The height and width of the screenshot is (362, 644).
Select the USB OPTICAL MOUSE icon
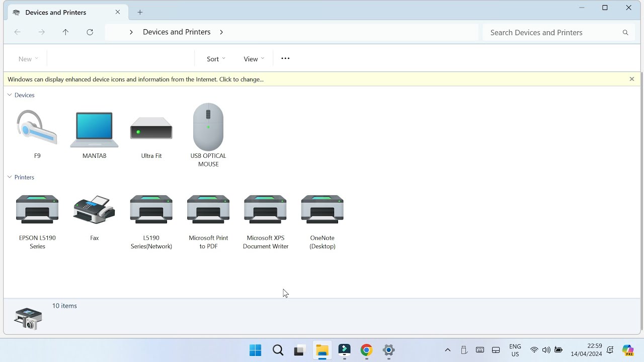[x=208, y=127]
